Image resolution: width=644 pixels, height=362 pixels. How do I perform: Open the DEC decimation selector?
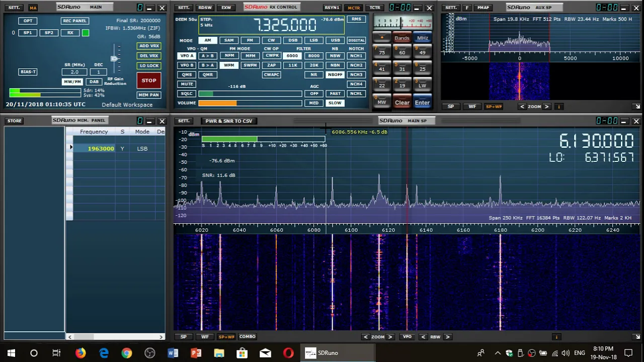[99, 72]
